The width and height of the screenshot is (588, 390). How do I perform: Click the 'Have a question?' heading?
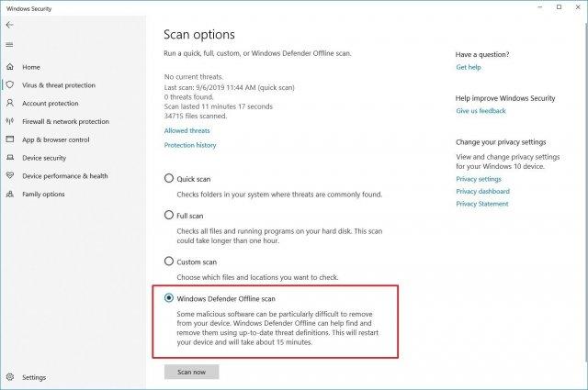pos(482,54)
